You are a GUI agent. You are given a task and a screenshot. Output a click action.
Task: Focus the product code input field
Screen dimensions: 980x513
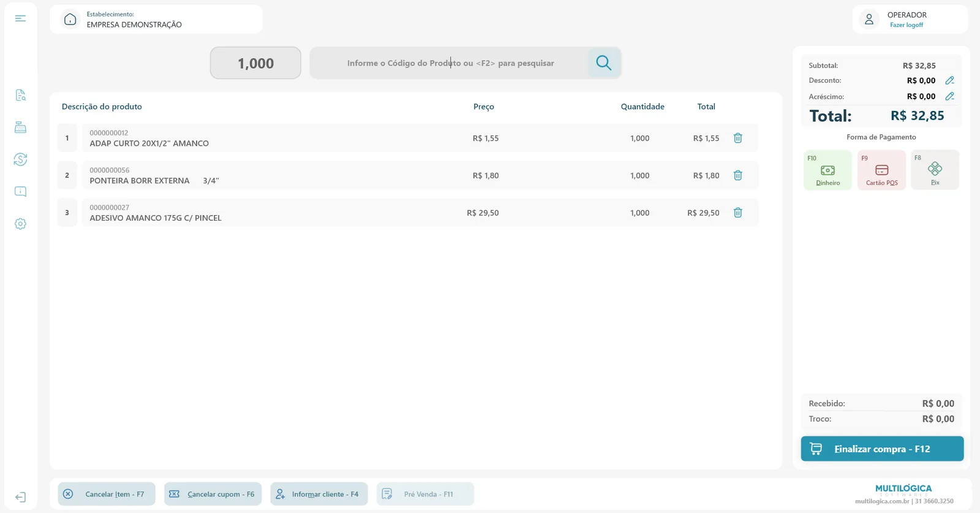point(449,63)
